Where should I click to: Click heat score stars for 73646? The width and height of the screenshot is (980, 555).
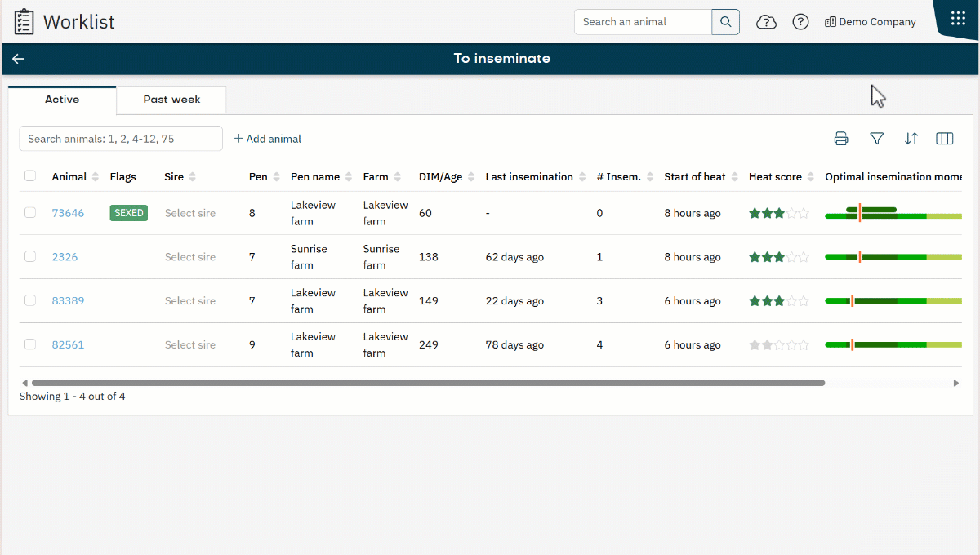coord(779,213)
